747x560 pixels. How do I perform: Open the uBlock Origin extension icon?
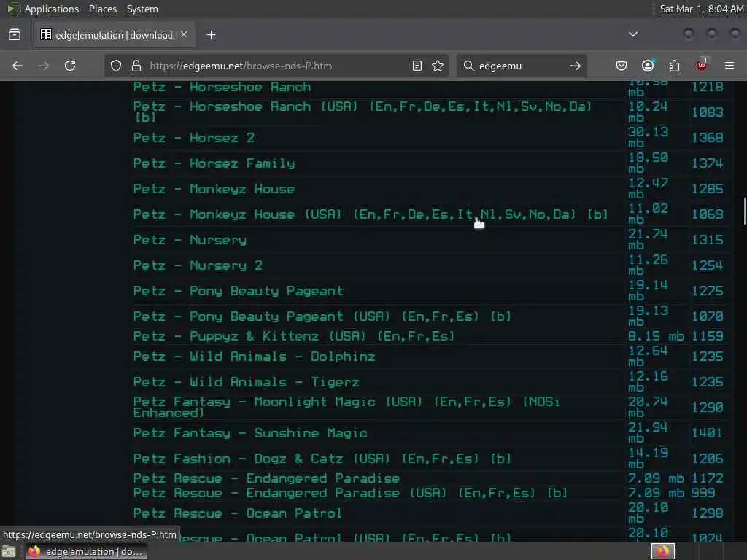(701, 66)
